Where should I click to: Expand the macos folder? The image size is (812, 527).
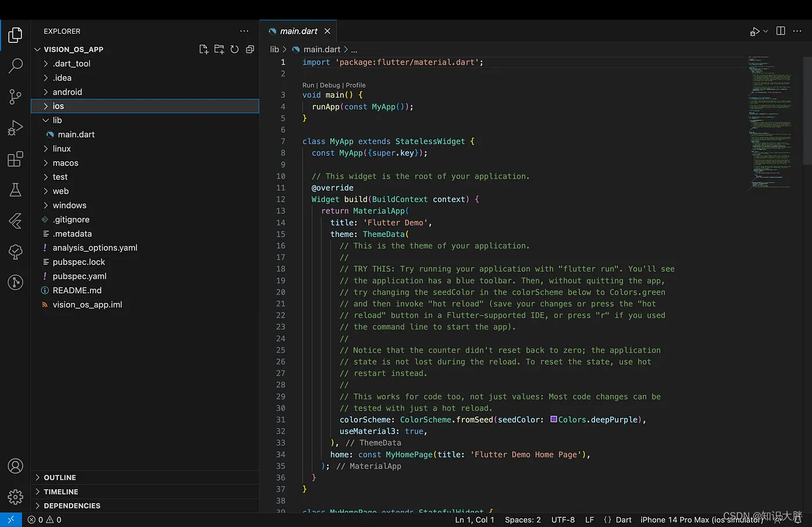pos(145,163)
